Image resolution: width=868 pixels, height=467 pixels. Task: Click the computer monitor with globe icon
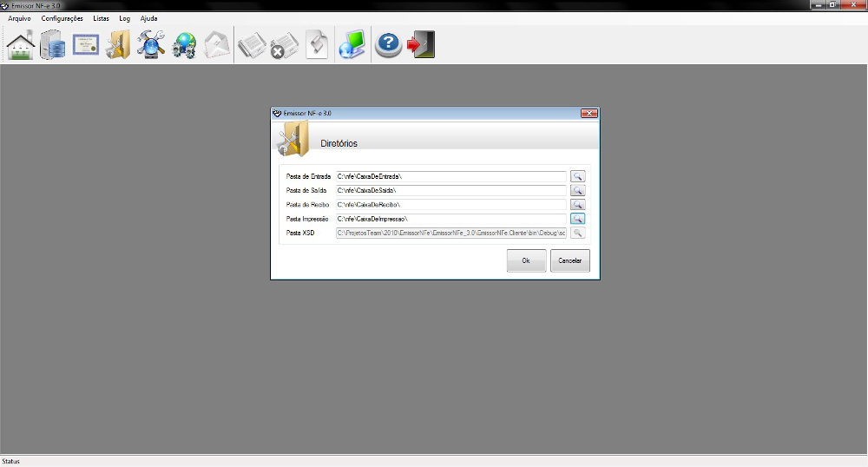coord(352,44)
